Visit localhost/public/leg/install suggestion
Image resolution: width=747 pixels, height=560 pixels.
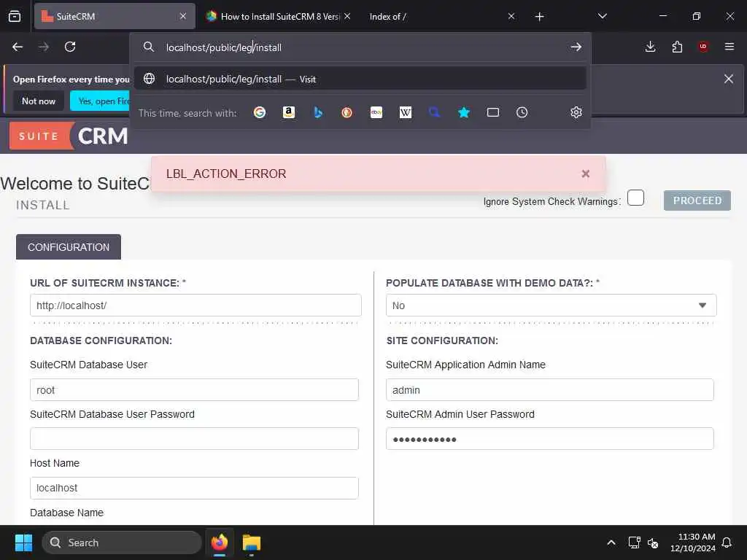click(360, 79)
